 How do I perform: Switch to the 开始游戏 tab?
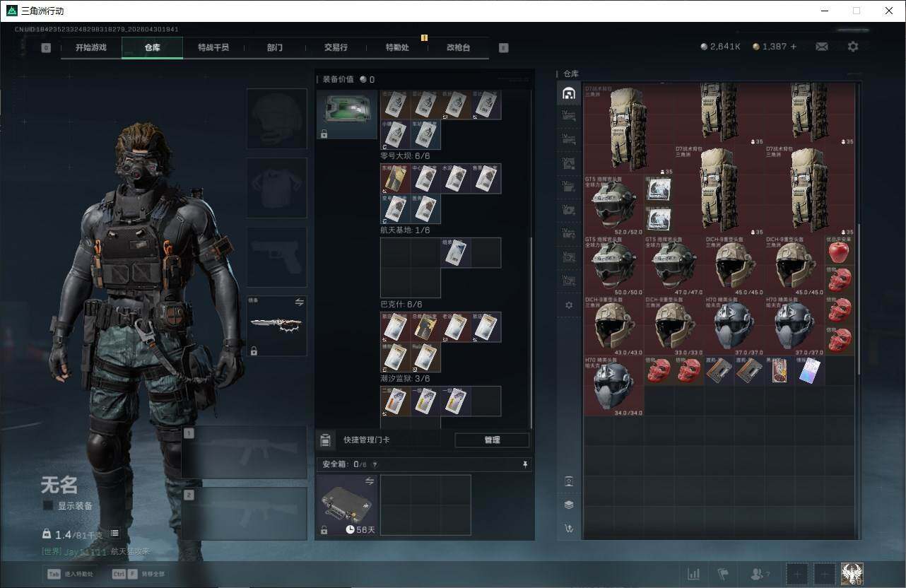[91, 47]
